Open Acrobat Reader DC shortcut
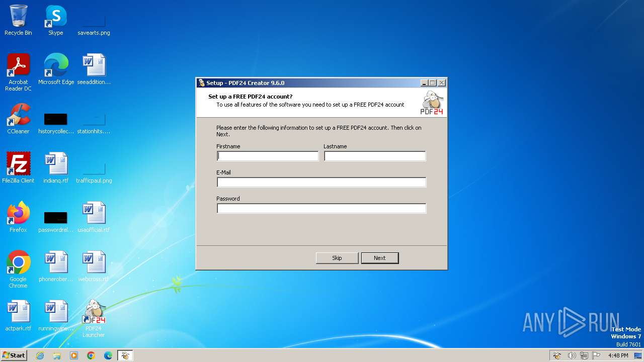The height and width of the screenshot is (362, 644). 18,72
